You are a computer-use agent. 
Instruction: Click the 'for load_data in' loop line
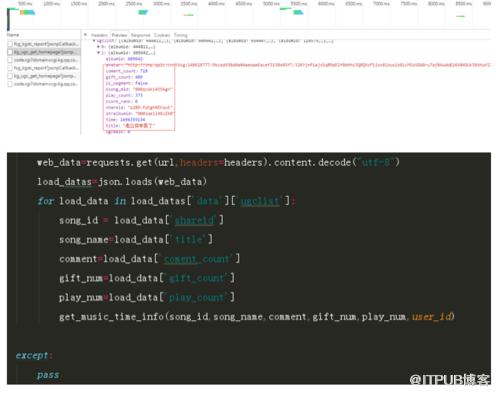click(166, 201)
